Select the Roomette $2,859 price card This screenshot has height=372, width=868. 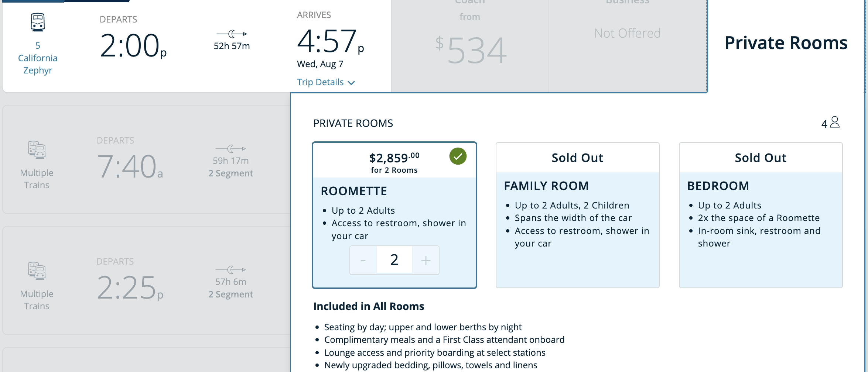point(394,215)
